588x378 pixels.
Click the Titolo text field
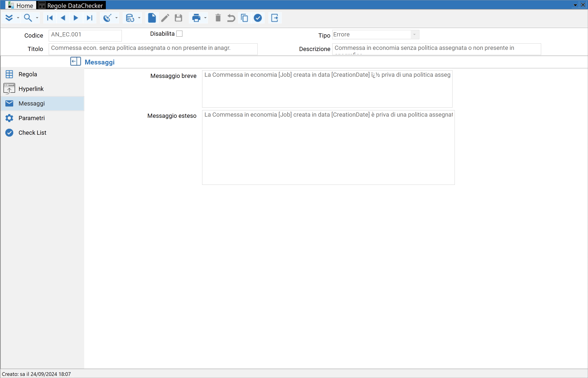(x=153, y=49)
